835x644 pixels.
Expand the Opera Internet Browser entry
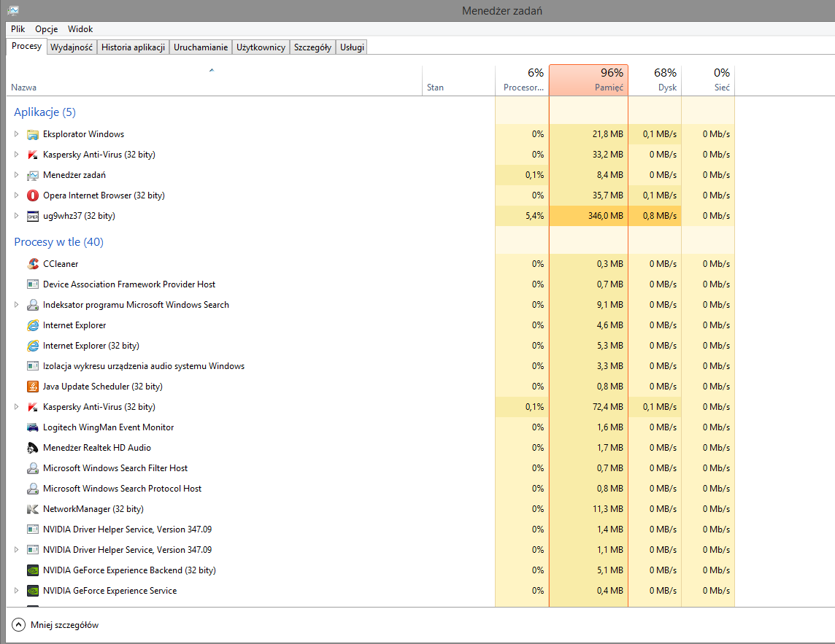[x=17, y=195]
